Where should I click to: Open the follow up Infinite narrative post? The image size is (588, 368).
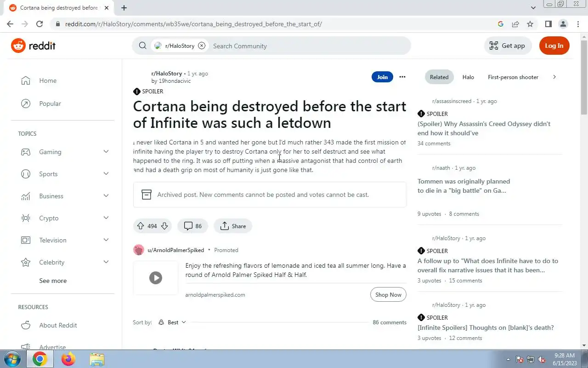point(488,265)
